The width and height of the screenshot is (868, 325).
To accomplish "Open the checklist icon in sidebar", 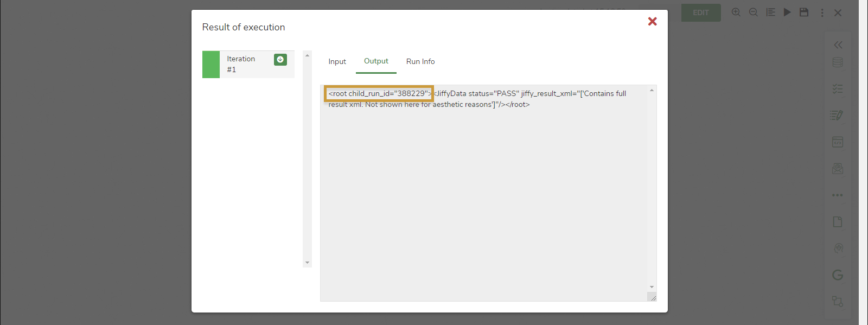I will 838,89.
